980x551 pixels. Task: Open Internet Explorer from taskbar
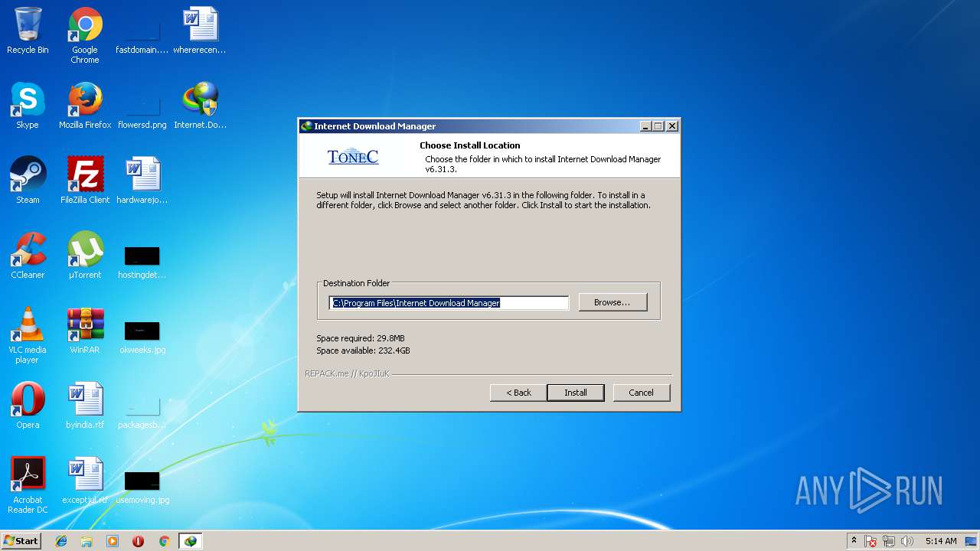tap(61, 541)
